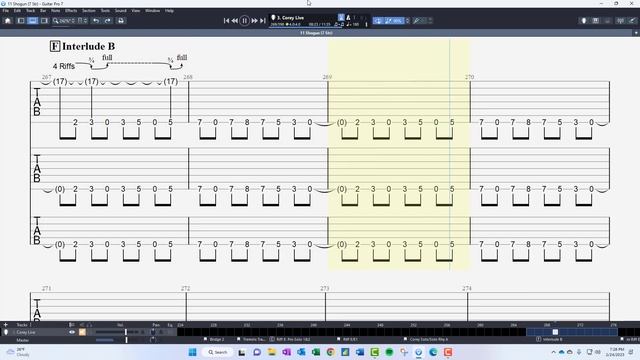Click the Interlude B section marker in timeline
Screen dimensions: 640x360
549,339
